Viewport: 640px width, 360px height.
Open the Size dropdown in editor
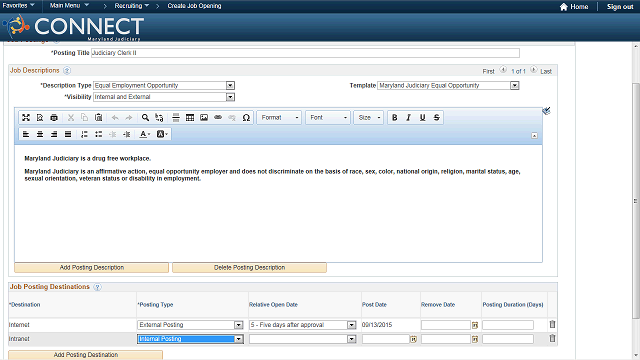369,118
